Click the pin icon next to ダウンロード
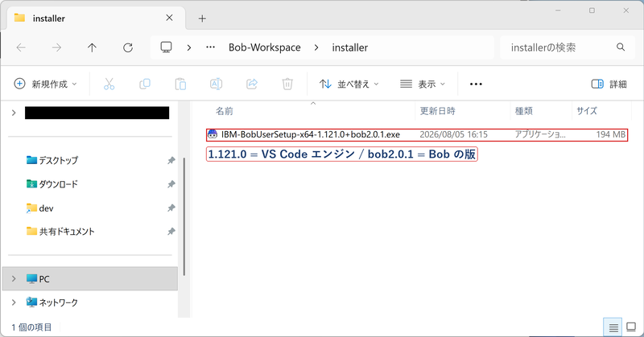 click(171, 184)
